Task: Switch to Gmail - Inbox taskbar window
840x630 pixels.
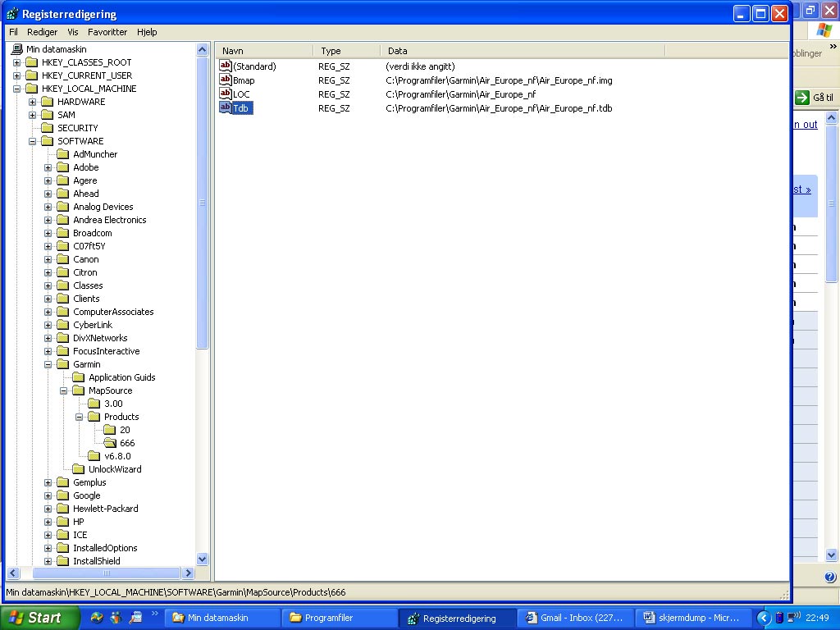Action: (576, 618)
